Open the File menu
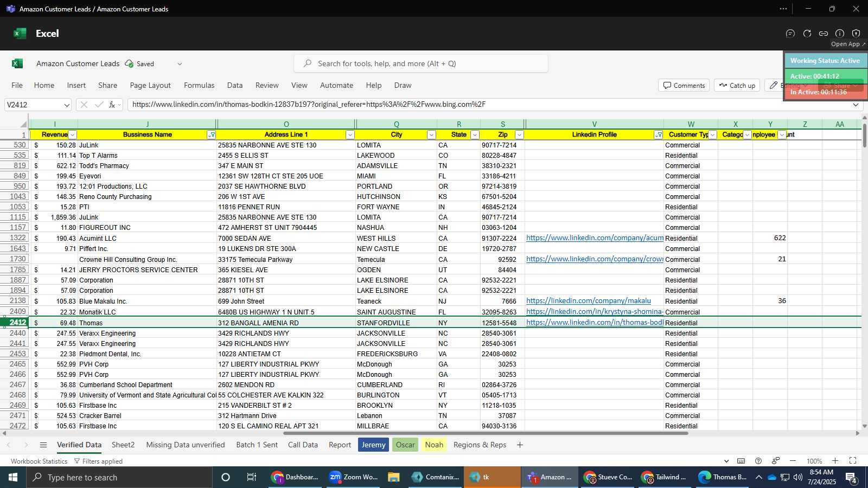This screenshot has width=868, height=488. [17, 85]
